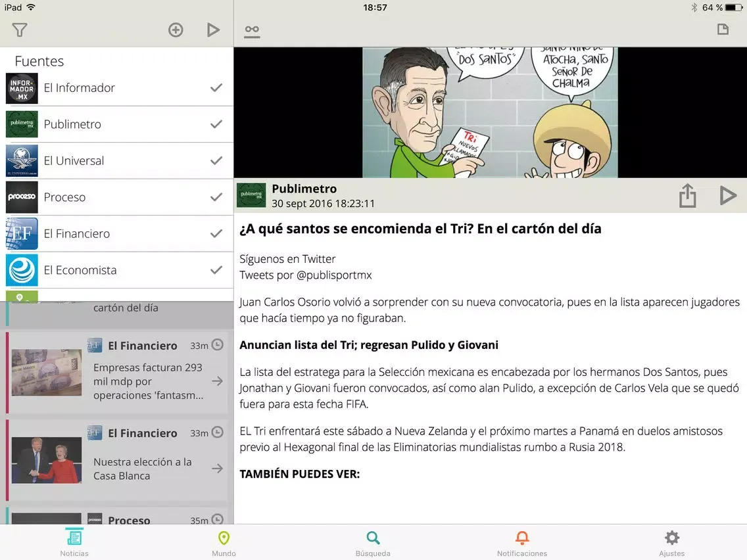The width and height of the screenshot is (747, 560).
Task: Click 'Tweets por @publisportmx' link
Action: coord(306,275)
